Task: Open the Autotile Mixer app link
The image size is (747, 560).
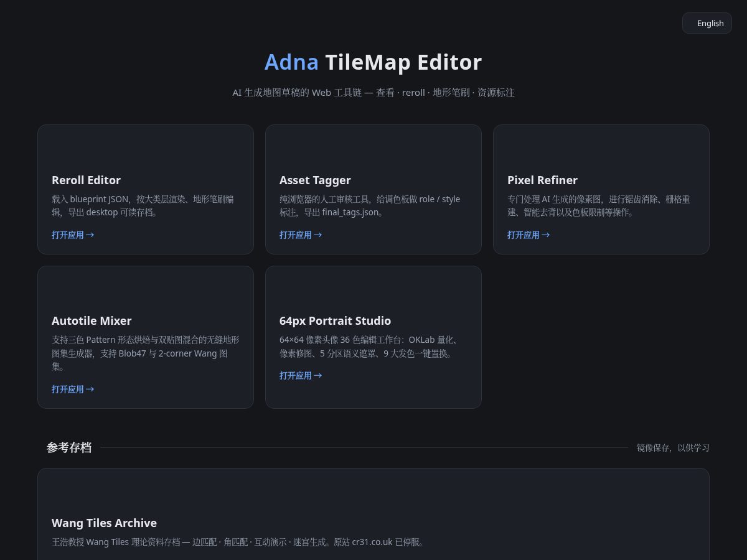Action: pos(73,389)
